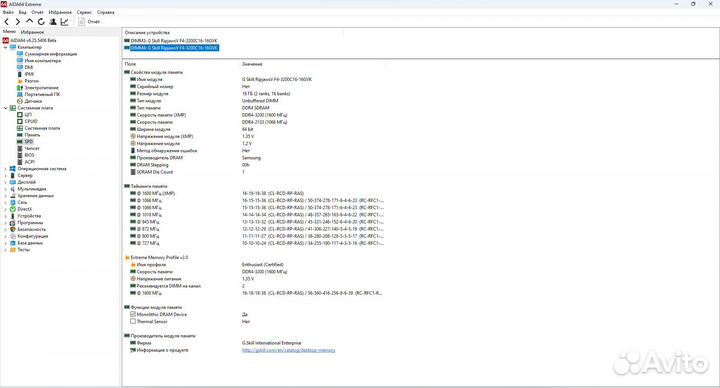Open the ЦП tree item
The height and width of the screenshot is (388, 720).
coord(28,115)
